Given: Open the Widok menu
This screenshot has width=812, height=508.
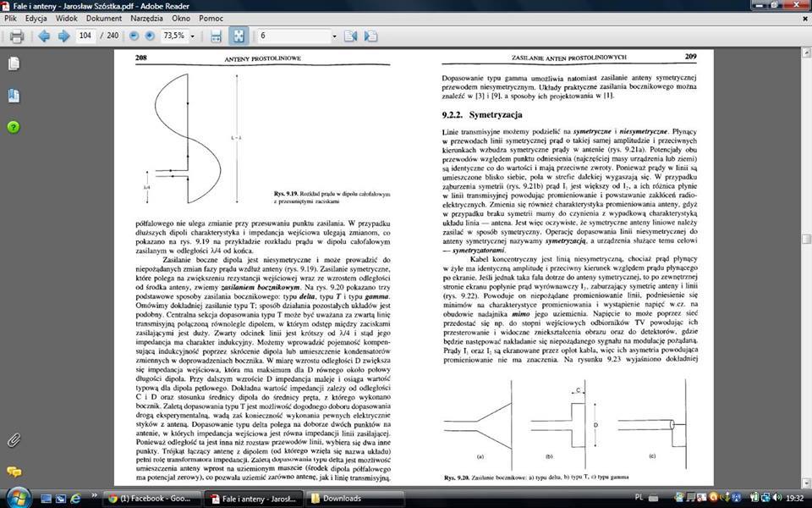Looking at the screenshot, I should [66, 18].
